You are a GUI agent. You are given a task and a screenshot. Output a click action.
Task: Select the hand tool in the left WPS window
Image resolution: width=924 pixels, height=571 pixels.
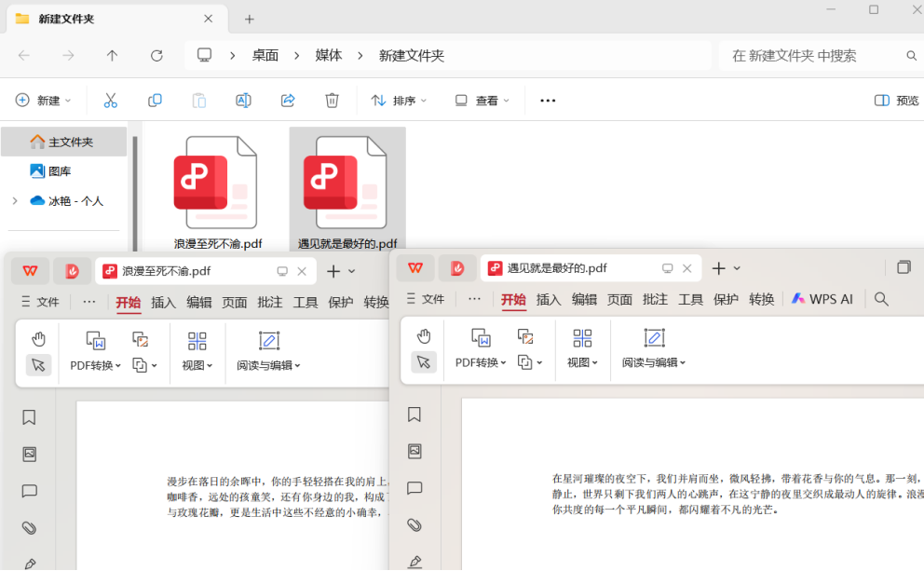point(39,339)
